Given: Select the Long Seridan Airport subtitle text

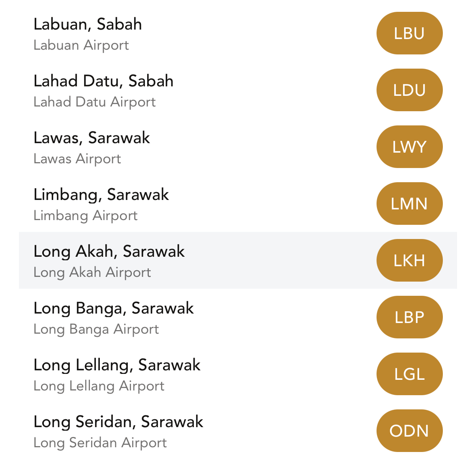Looking at the screenshot, I should [x=100, y=443].
